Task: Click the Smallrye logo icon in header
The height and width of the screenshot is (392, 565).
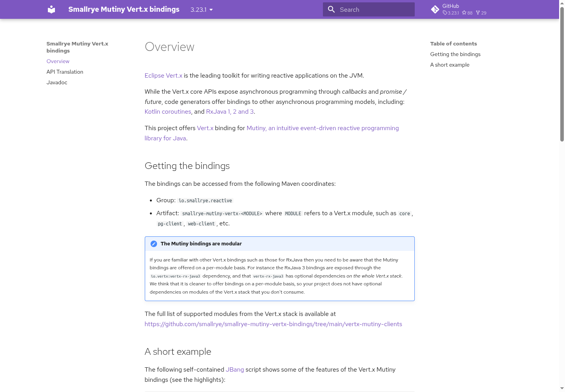Action: point(51,9)
